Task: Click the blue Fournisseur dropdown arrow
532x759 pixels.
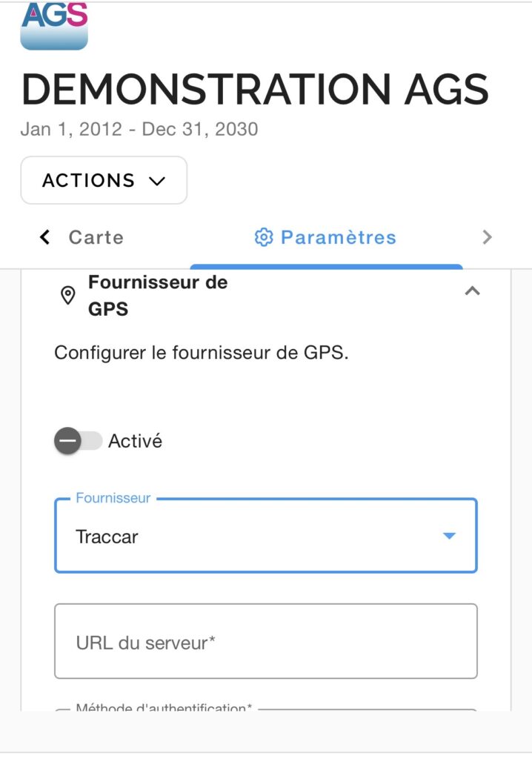Action: [x=449, y=536]
